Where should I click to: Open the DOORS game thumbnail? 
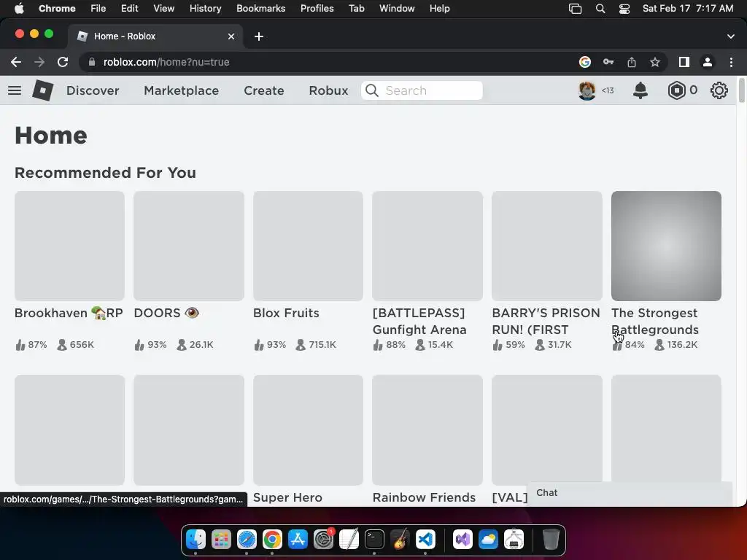(189, 246)
